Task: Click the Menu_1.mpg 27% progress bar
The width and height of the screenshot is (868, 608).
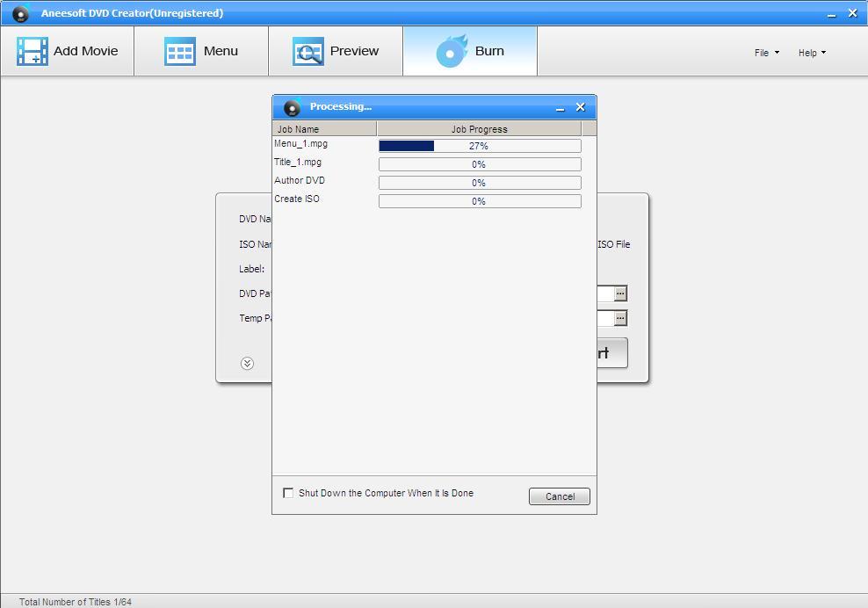Action: pos(480,146)
